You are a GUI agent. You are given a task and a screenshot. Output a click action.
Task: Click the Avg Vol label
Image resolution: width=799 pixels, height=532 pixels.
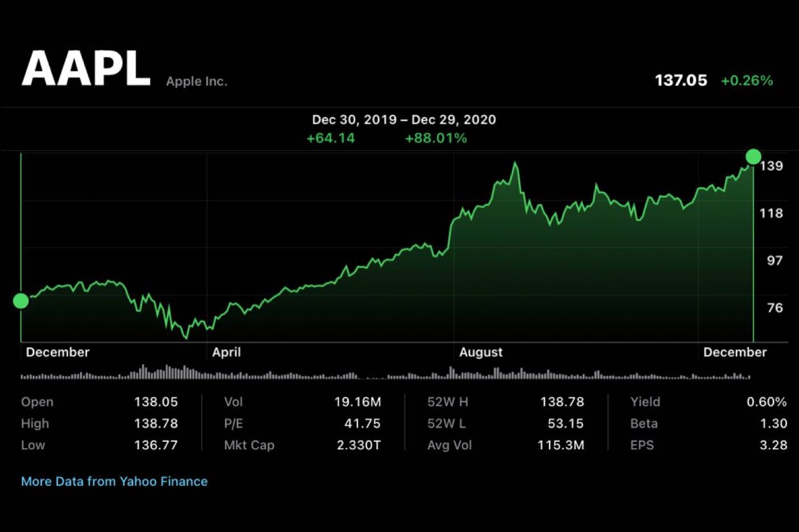450,445
